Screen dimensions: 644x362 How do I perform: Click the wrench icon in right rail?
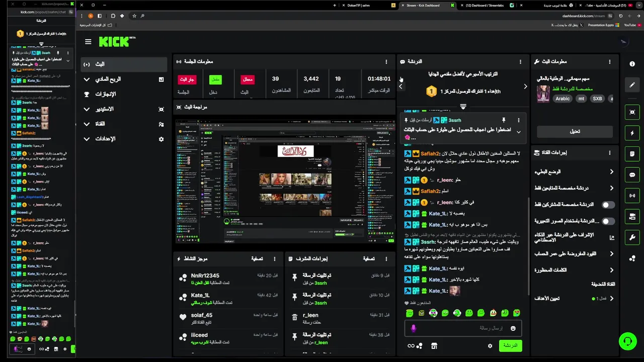632,237
